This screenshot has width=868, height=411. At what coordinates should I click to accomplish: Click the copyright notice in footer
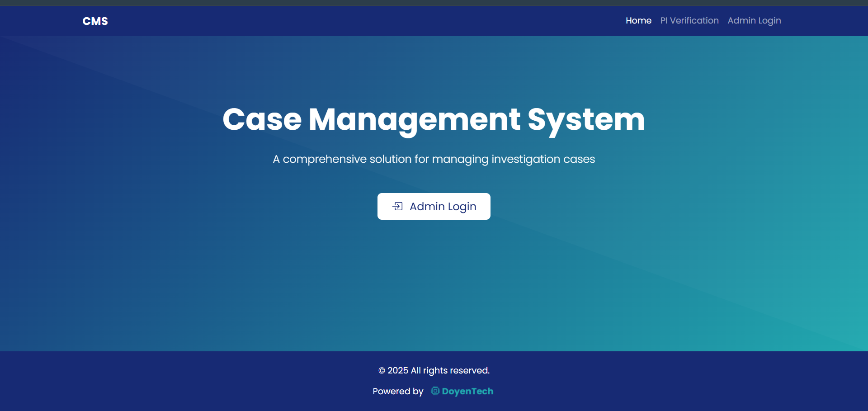[434, 370]
